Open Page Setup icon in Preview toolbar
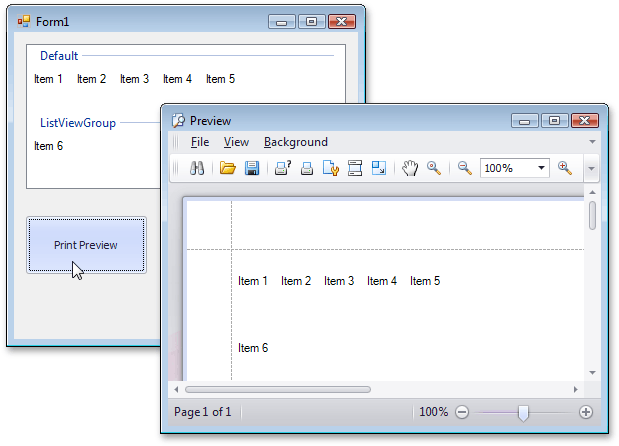This screenshot has height=446, width=619. coord(330,168)
